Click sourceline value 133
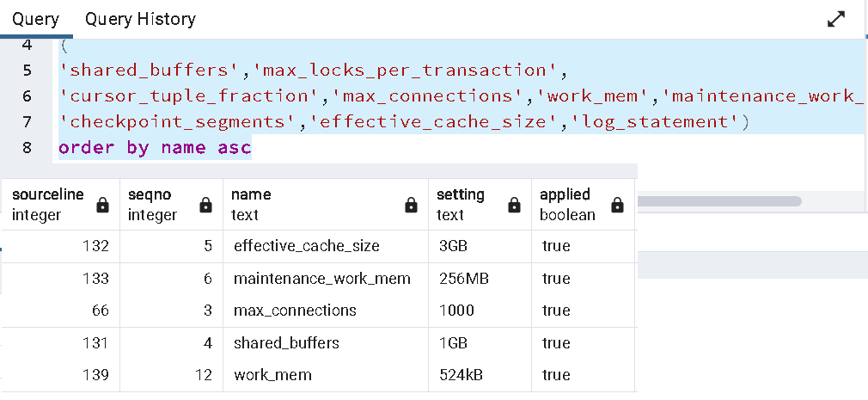This screenshot has height=400, width=868. [x=95, y=278]
